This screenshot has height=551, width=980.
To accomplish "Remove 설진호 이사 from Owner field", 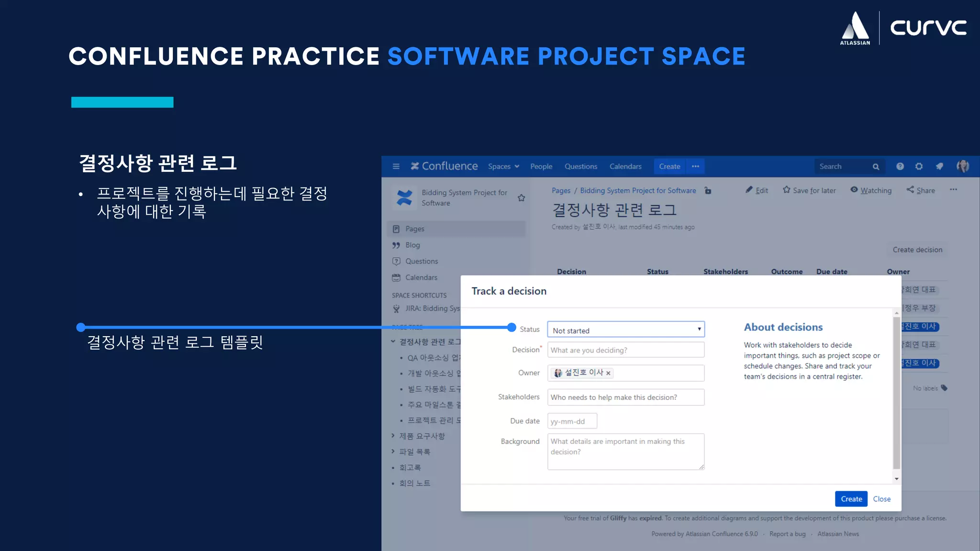I will pyautogui.click(x=608, y=373).
